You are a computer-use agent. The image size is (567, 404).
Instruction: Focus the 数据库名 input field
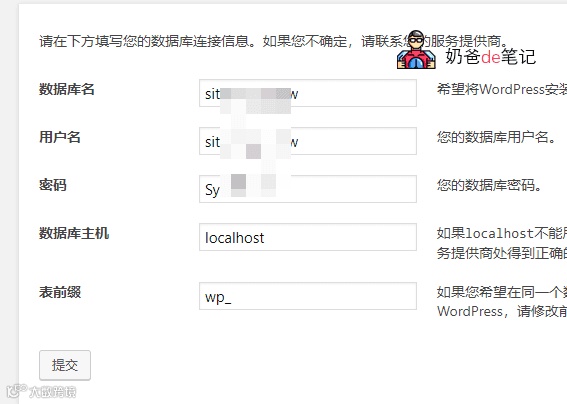click(308, 93)
